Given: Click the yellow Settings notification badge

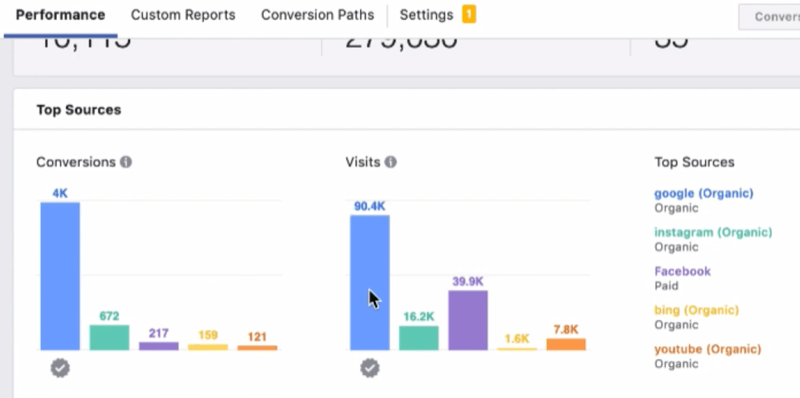Looking at the screenshot, I should (x=469, y=14).
